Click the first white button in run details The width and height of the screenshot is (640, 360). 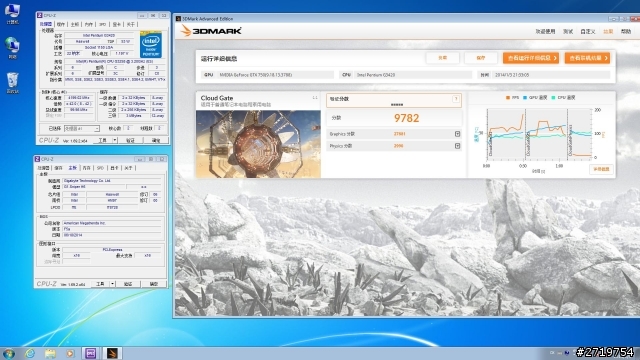coord(442,58)
